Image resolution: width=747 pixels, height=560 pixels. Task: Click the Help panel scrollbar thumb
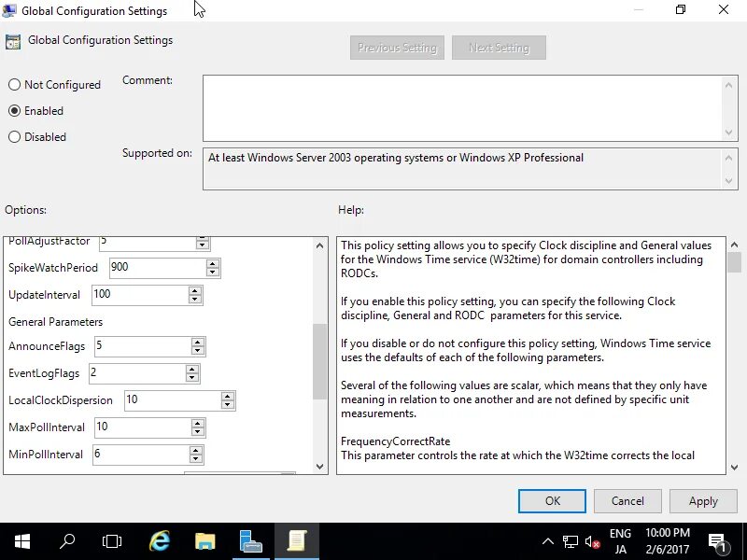tap(734, 262)
